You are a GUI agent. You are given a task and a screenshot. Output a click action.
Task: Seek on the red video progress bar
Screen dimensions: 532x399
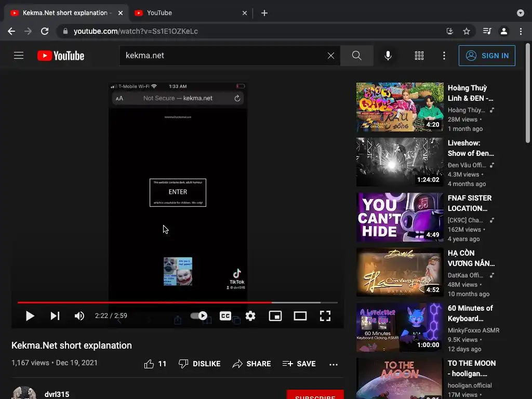[178, 302]
